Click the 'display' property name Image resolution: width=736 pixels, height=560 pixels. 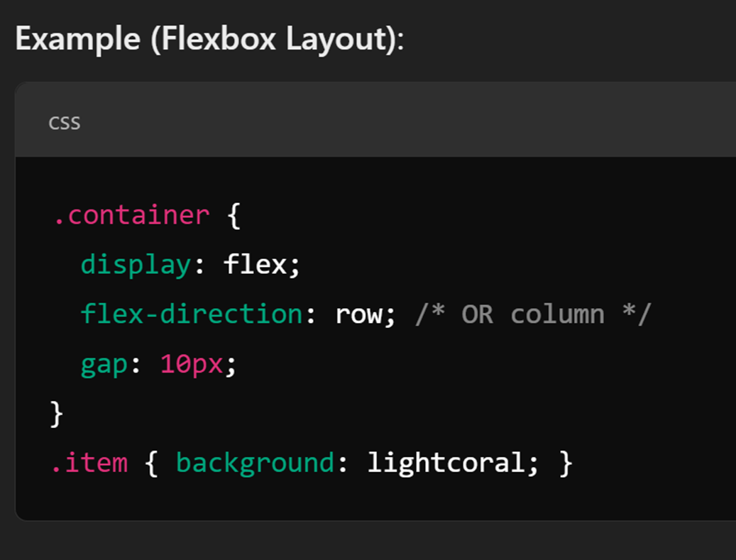tap(136, 265)
